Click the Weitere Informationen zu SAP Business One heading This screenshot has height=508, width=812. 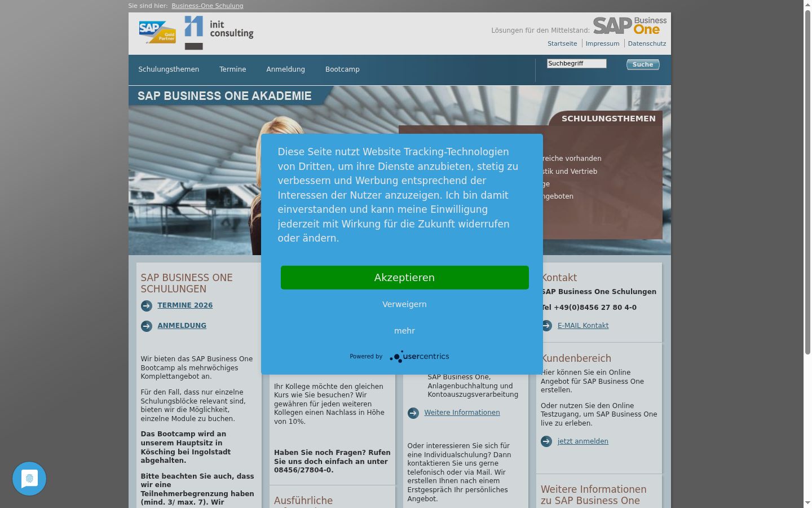coord(593,495)
